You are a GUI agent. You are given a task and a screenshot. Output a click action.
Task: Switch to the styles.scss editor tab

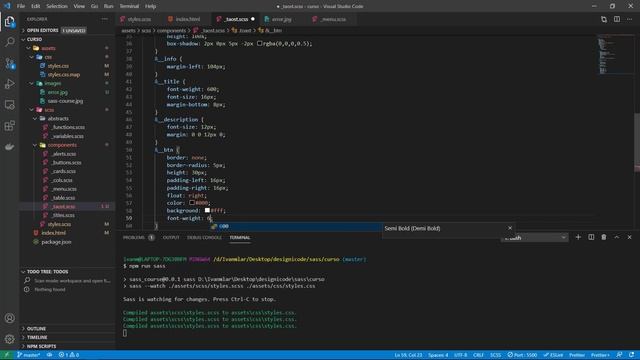139,19
